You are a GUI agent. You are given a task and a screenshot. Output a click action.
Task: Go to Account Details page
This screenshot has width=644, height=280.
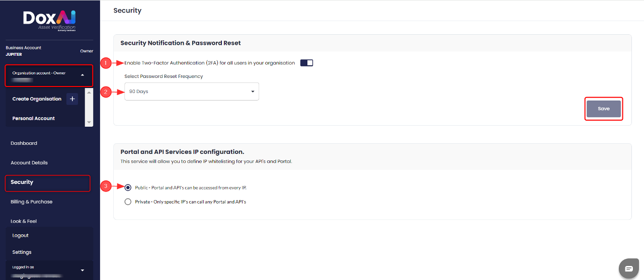(29, 163)
